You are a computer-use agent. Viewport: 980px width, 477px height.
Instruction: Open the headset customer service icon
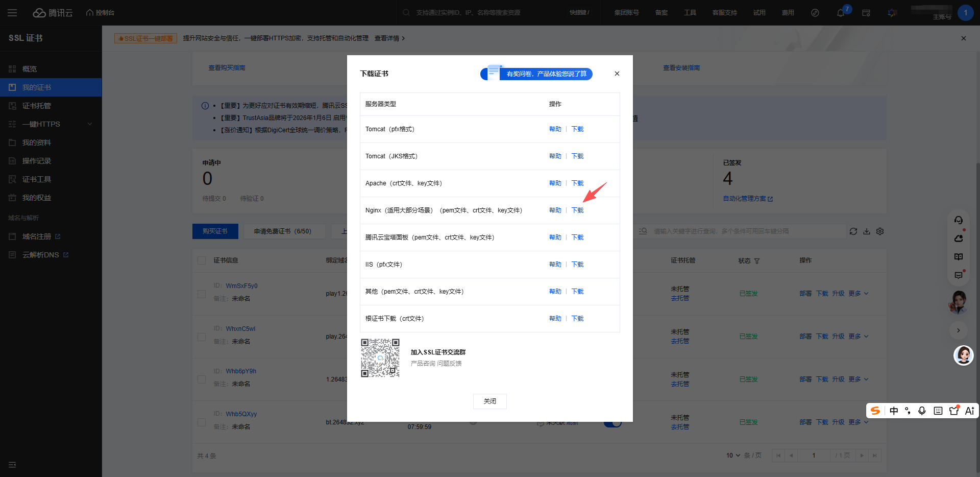(959, 220)
